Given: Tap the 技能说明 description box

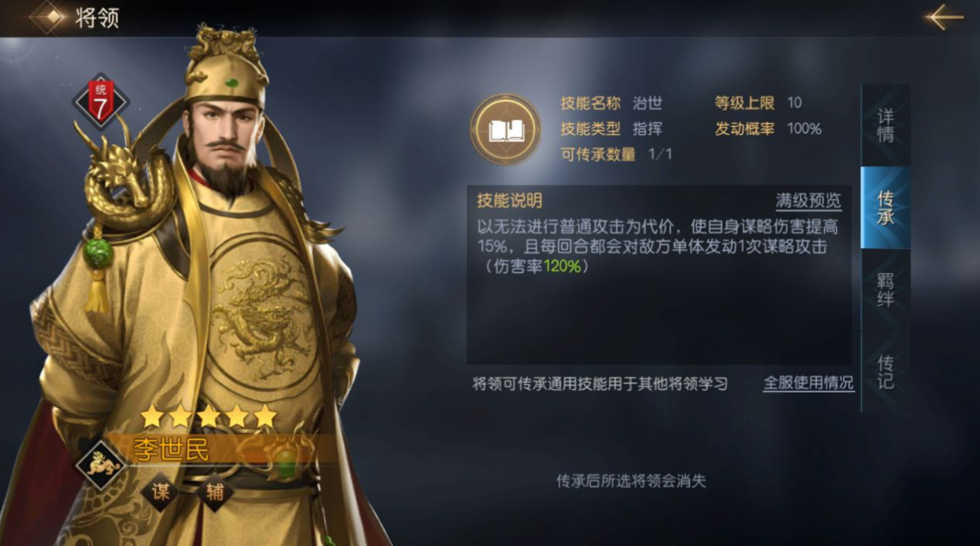Looking at the screenshot, I should point(659,275).
